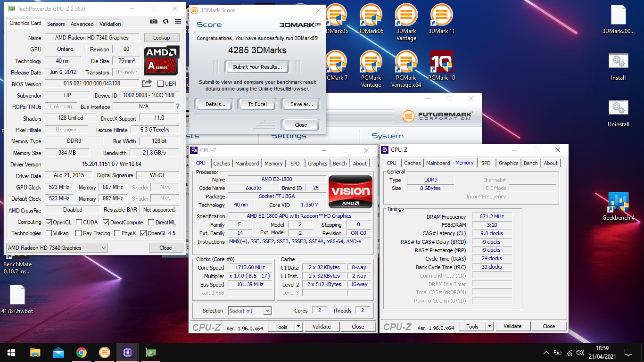This screenshot has width=644, height=362.
Task: Toggle the CUDA checkbox
Action: point(79,222)
